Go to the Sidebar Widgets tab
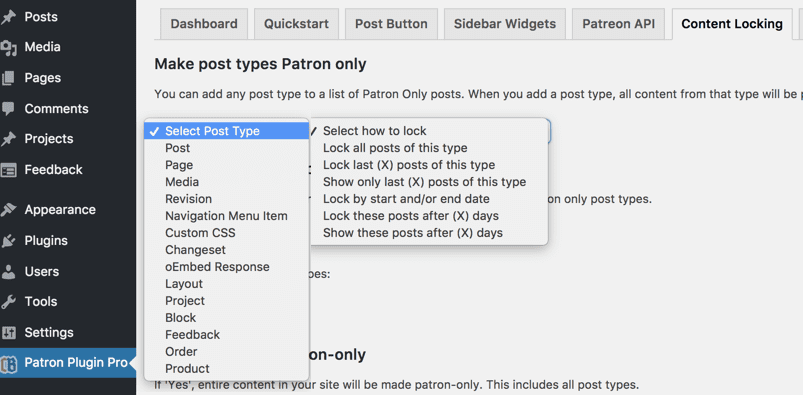Image resolution: width=803 pixels, height=395 pixels. [x=504, y=24]
